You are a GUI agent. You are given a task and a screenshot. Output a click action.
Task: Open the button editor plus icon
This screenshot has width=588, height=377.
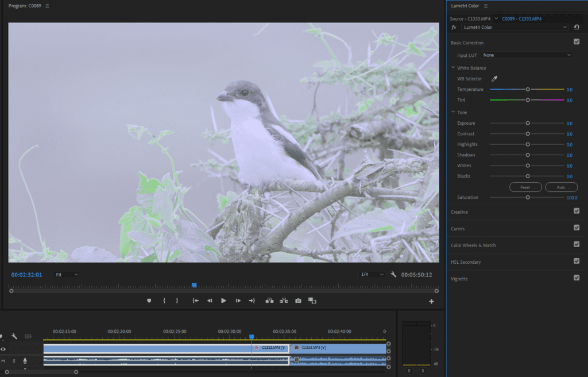click(431, 301)
